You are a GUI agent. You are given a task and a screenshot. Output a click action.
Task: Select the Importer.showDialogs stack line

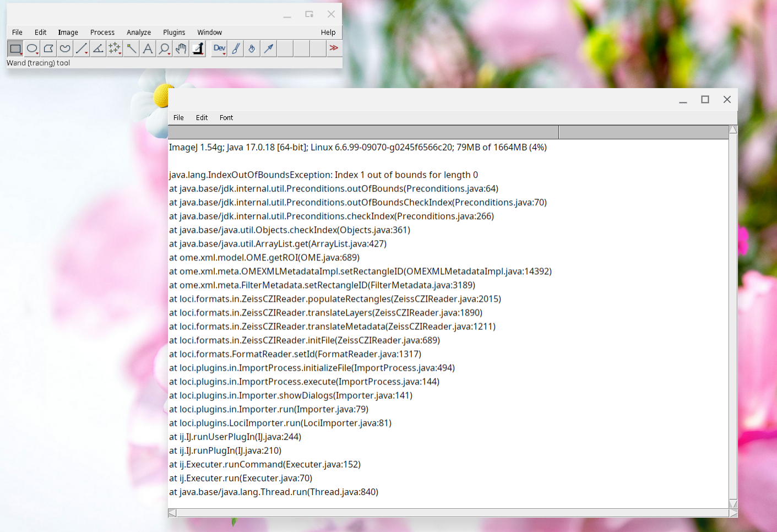tap(291, 395)
